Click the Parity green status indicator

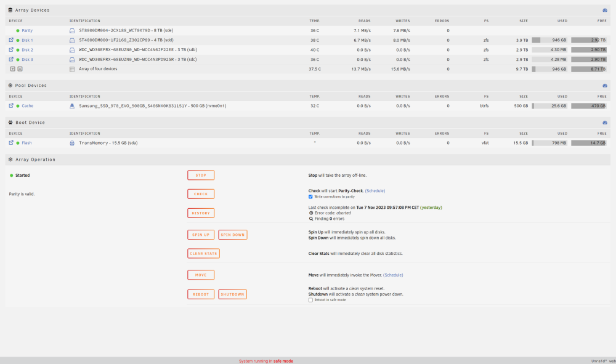[18, 31]
